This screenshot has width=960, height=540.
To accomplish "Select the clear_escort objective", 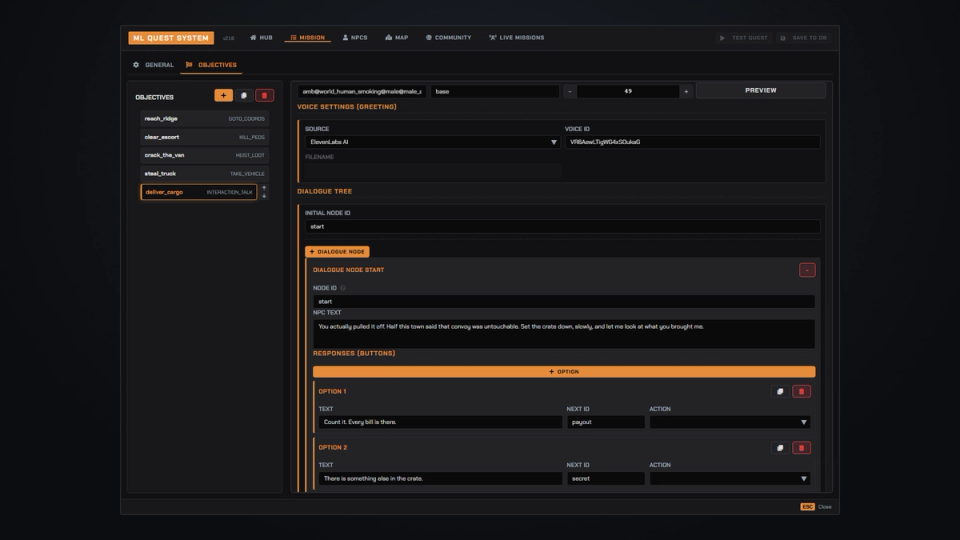I will (204, 137).
